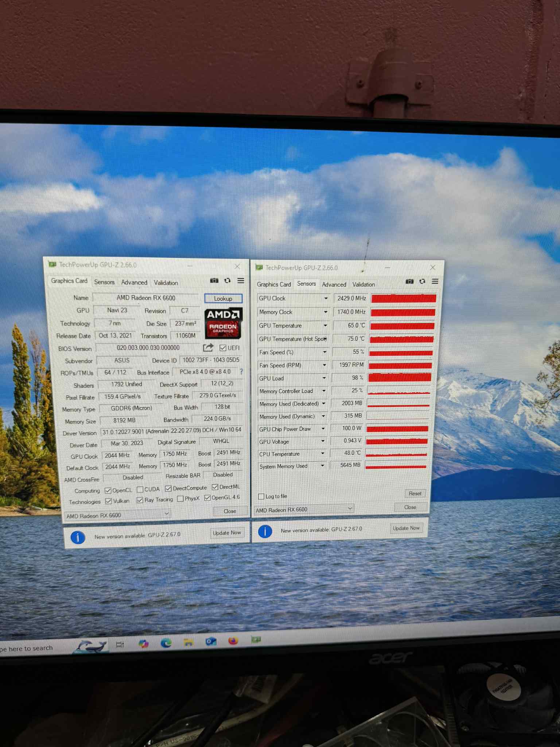Toggle the CUDA checkbox
560x747 pixels.
[x=140, y=489]
